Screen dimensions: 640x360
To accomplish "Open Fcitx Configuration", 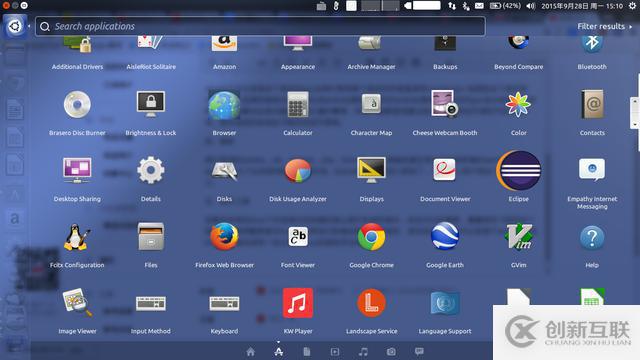I will (77, 237).
